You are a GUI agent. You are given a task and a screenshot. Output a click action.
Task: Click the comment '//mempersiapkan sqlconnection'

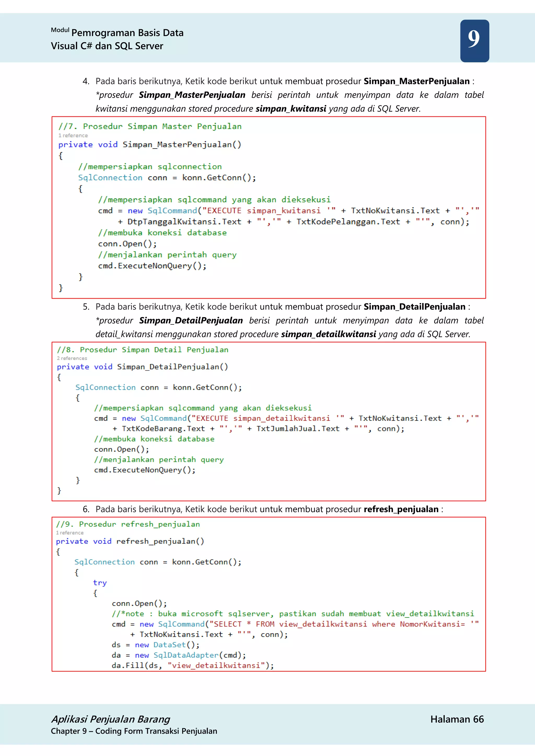[x=150, y=167]
